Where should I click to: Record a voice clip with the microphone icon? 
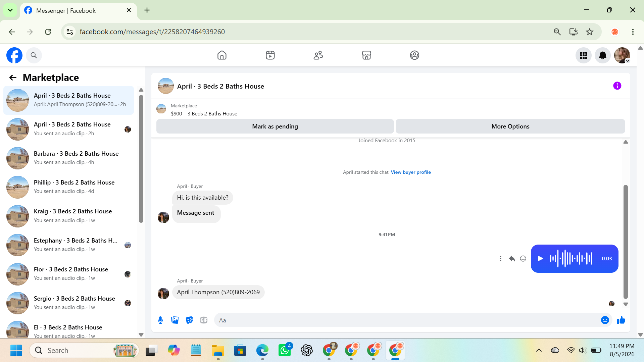pyautogui.click(x=160, y=320)
